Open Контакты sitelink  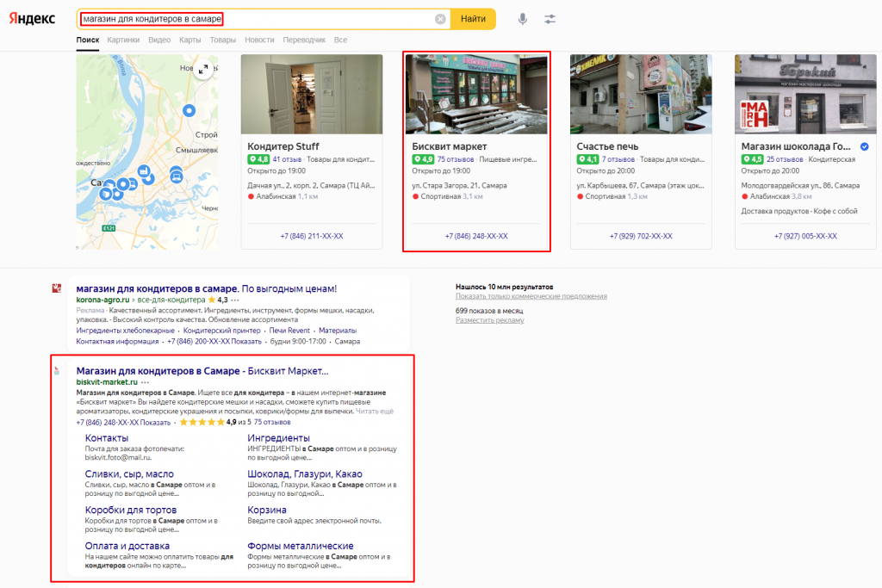pos(106,438)
